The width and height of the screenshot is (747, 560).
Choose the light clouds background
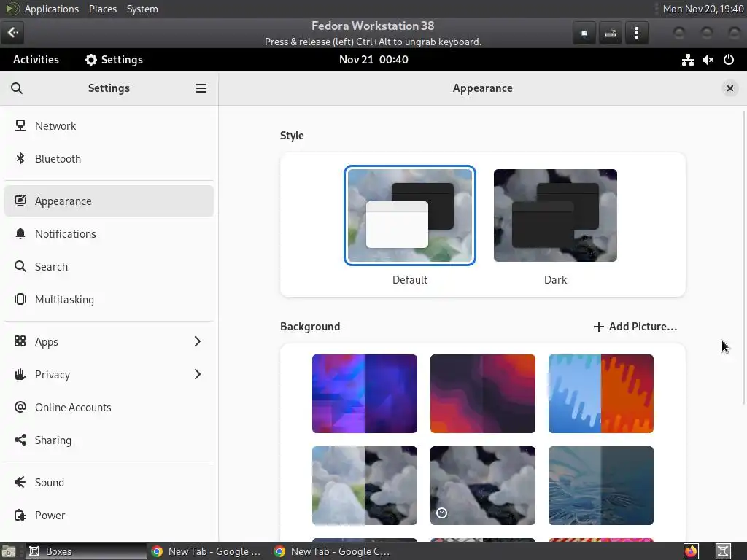click(x=365, y=486)
